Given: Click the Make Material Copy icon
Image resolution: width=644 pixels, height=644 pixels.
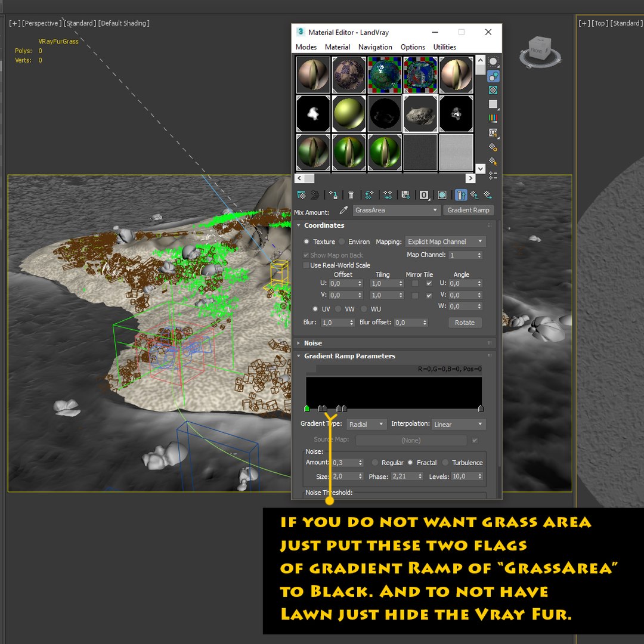Looking at the screenshot, I should tap(369, 194).
